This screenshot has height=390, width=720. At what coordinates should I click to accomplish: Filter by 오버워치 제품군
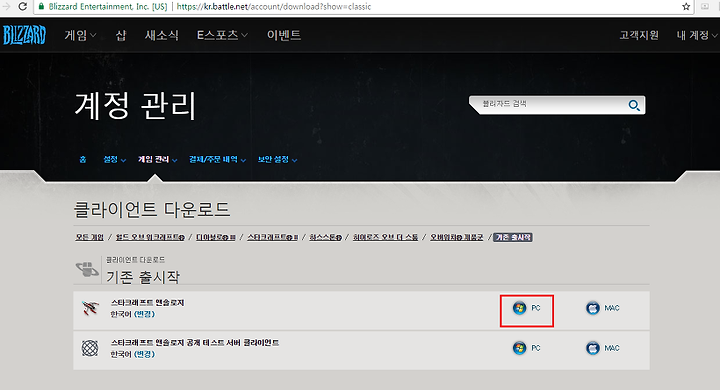(x=456, y=237)
